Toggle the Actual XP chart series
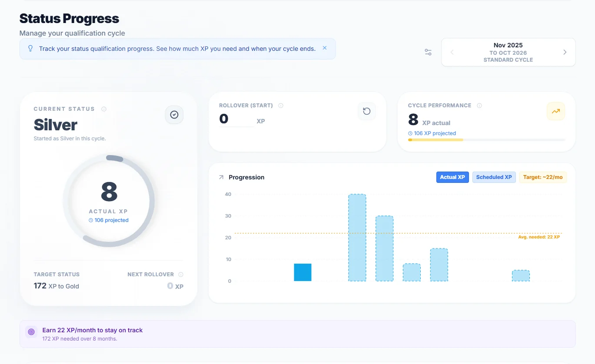This screenshot has width=595, height=364. (452, 177)
